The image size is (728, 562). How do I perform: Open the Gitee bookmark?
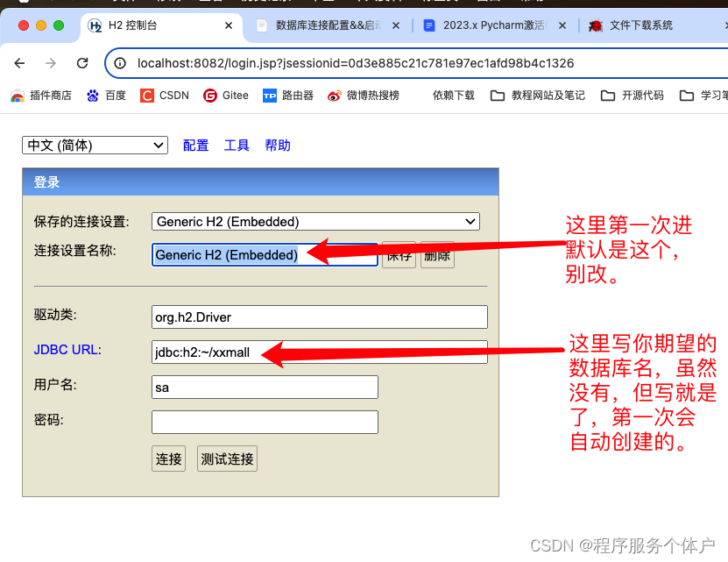pyautogui.click(x=226, y=96)
